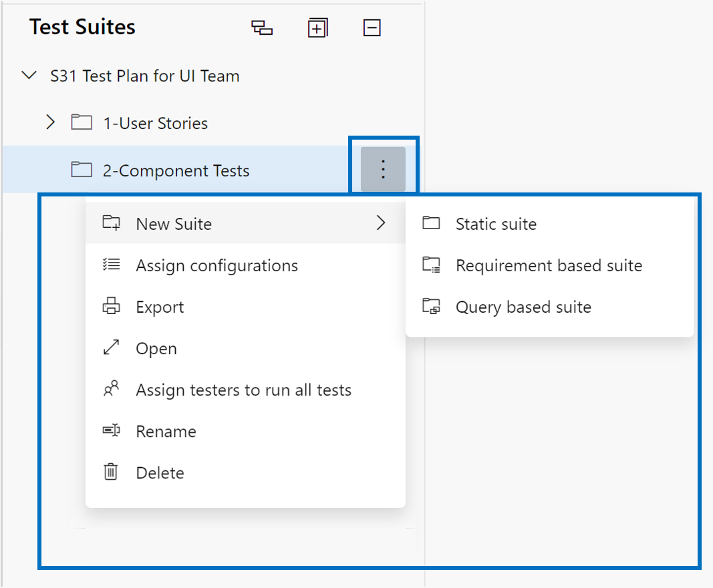
Task: Select the 2-Component Tests suite
Action: tap(176, 170)
